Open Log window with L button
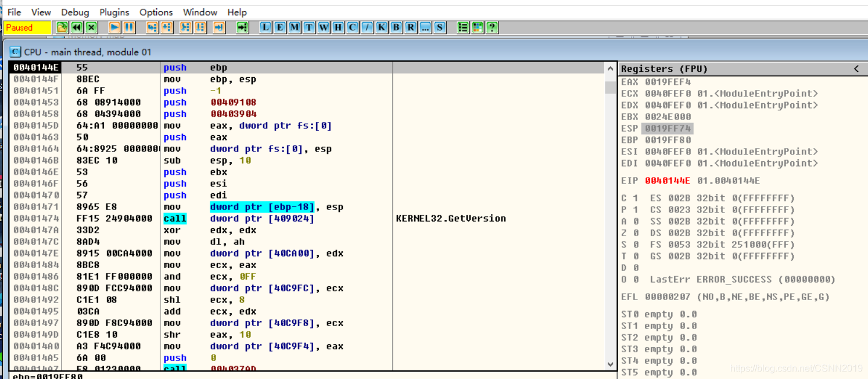The width and height of the screenshot is (868, 379). [266, 27]
